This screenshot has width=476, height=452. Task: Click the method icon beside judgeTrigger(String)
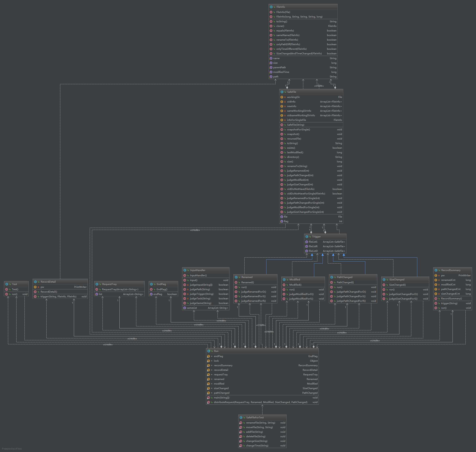pyautogui.click(x=185, y=294)
